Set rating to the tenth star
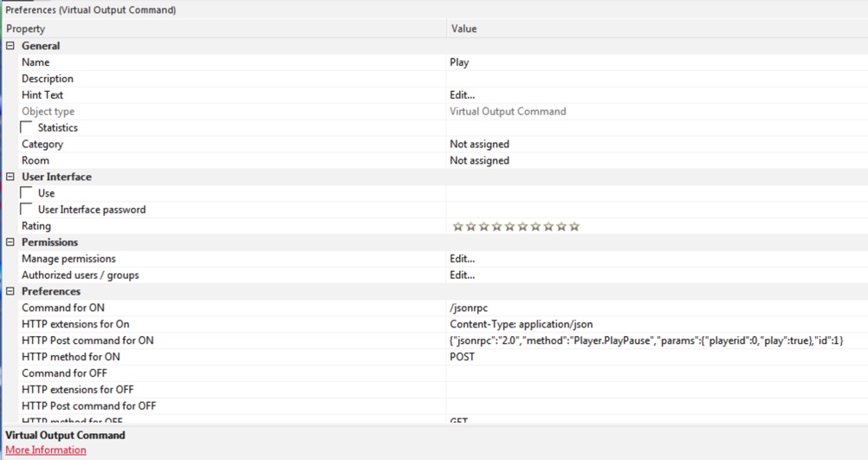Screen dimensions: 868x460 click(574, 227)
